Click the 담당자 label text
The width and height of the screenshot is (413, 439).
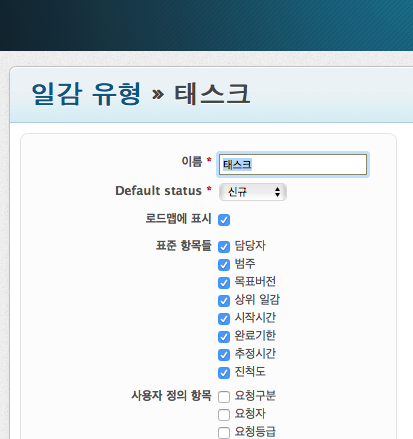pos(250,246)
